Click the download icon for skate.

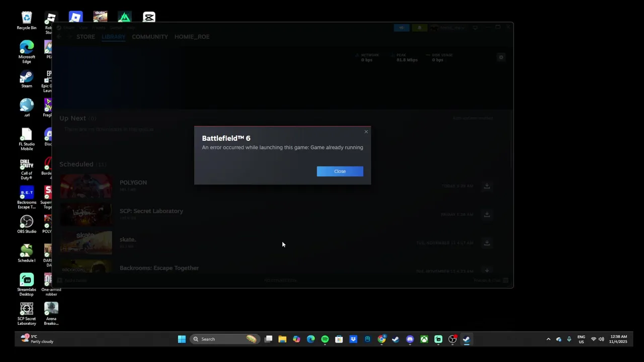point(487,243)
